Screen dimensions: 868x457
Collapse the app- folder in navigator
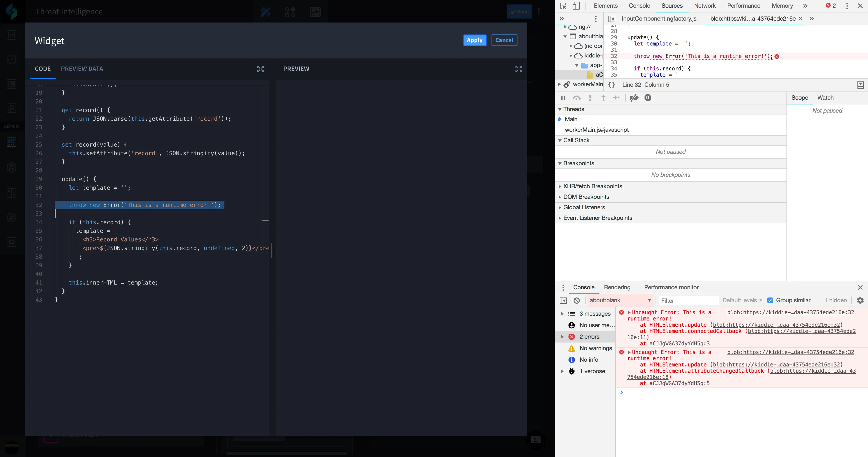[x=576, y=65]
